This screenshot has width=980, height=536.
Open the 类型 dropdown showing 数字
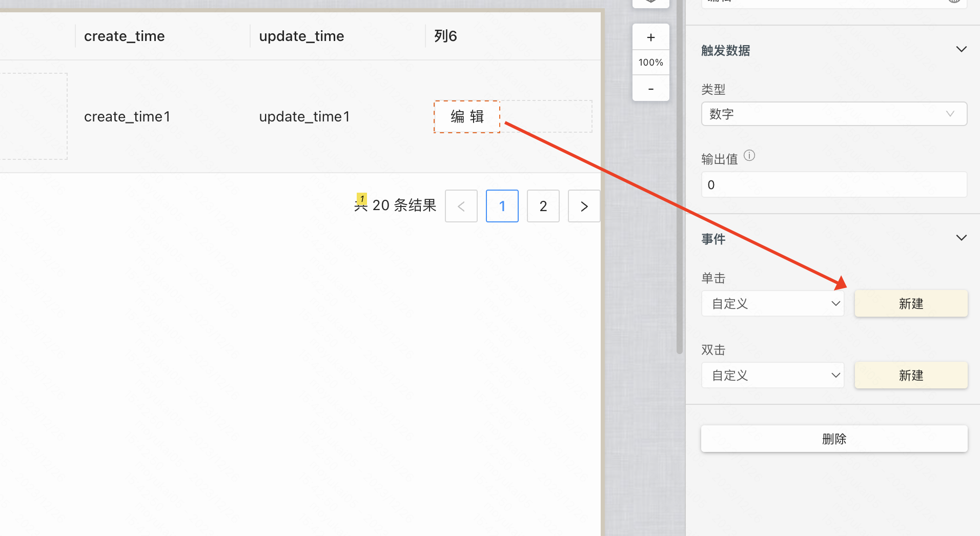(x=834, y=114)
